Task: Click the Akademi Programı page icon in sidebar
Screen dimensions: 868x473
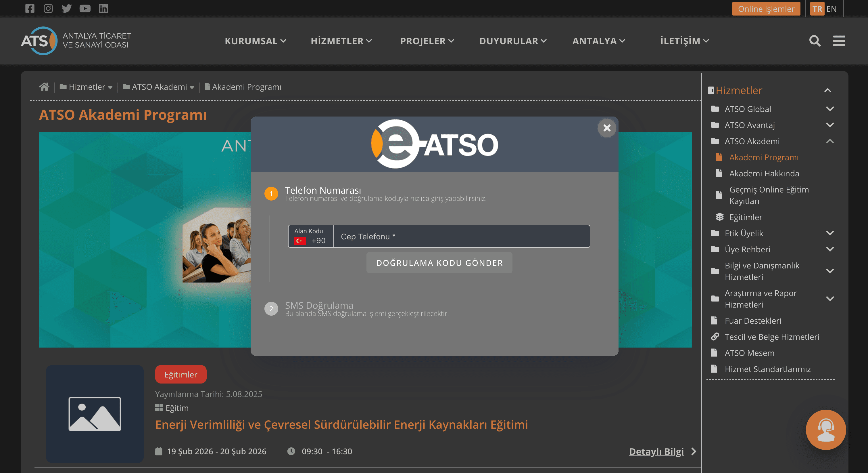Action: coord(718,157)
